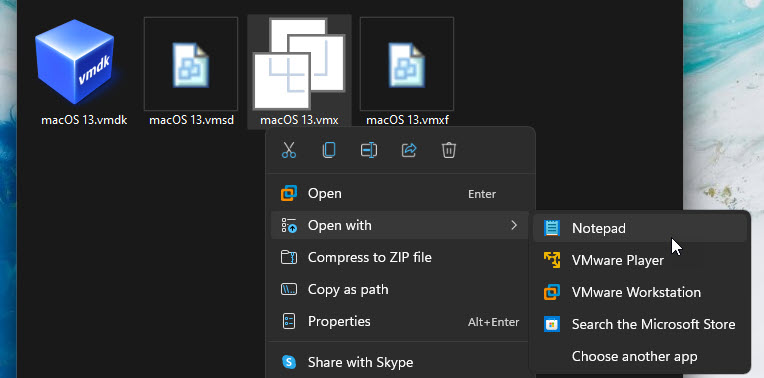Click the Skype icon

[289, 362]
